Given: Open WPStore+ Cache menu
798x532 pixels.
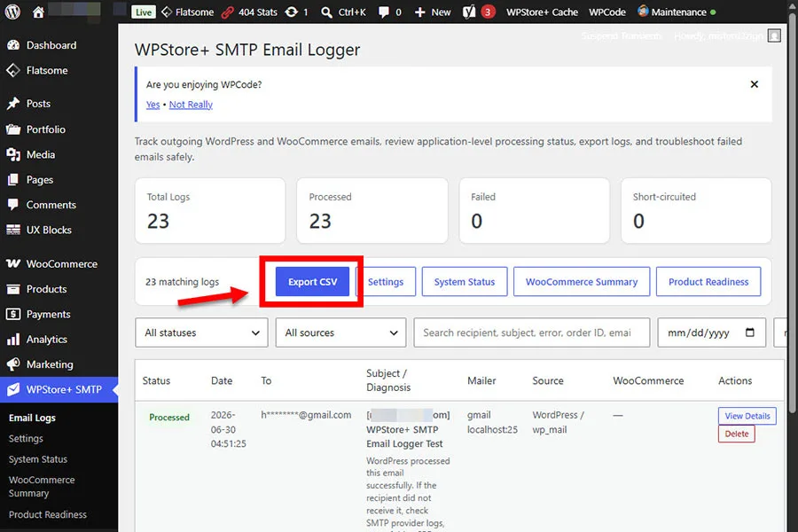Looking at the screenshot, I should point(542,12).
